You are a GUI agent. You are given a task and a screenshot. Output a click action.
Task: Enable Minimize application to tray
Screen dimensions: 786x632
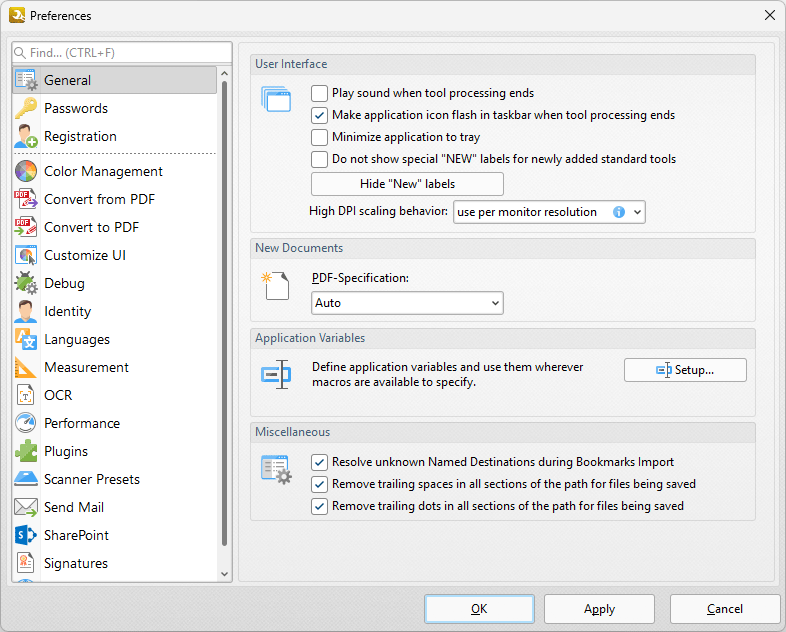coord(319,137)
